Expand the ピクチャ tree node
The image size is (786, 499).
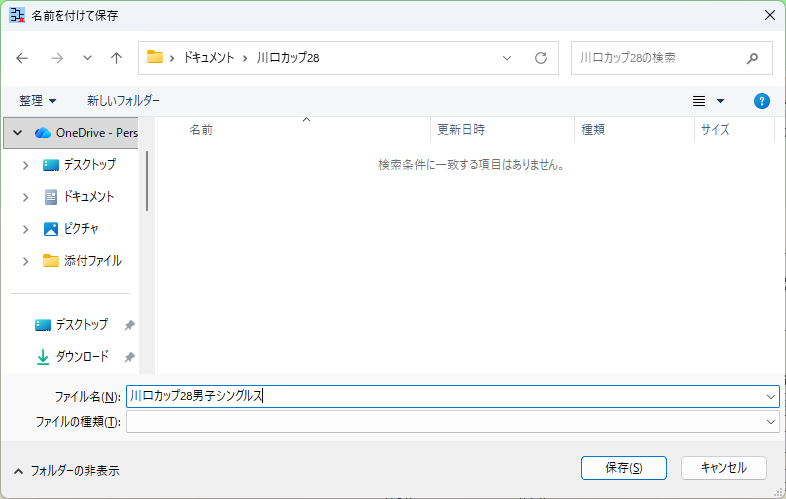26,229
